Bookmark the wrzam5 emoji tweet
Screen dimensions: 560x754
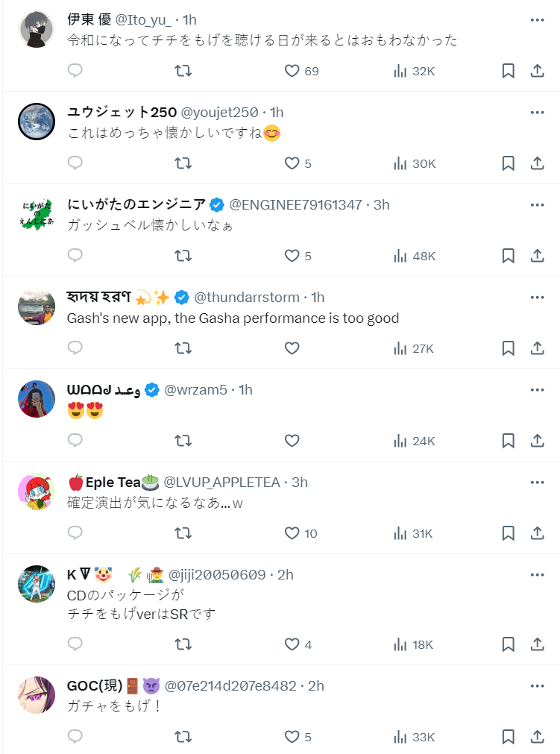tap(508, 441)
